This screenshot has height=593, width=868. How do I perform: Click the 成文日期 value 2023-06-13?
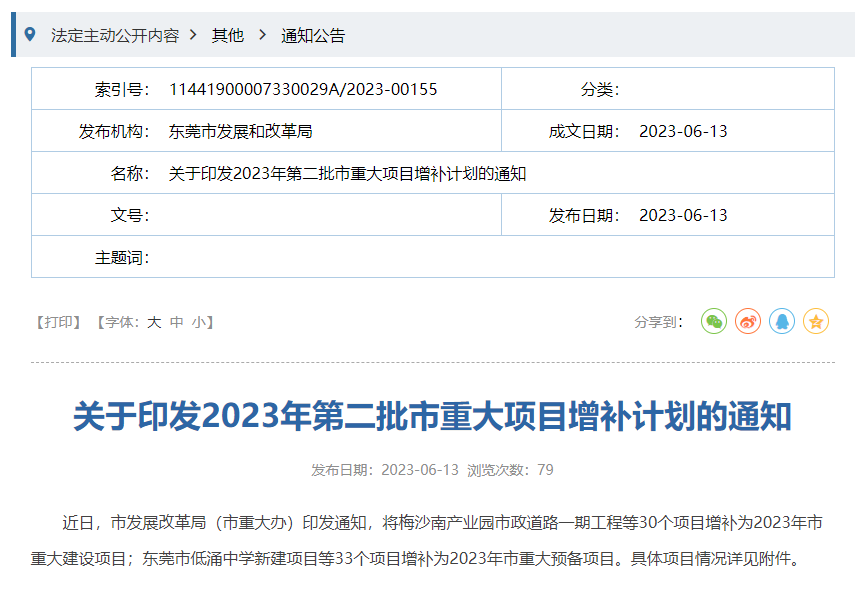click(683, 132)
